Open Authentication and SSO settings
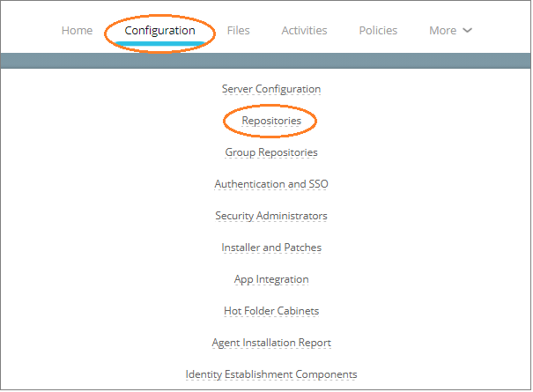Screen dimensions: 533x392 pos(271,184)
